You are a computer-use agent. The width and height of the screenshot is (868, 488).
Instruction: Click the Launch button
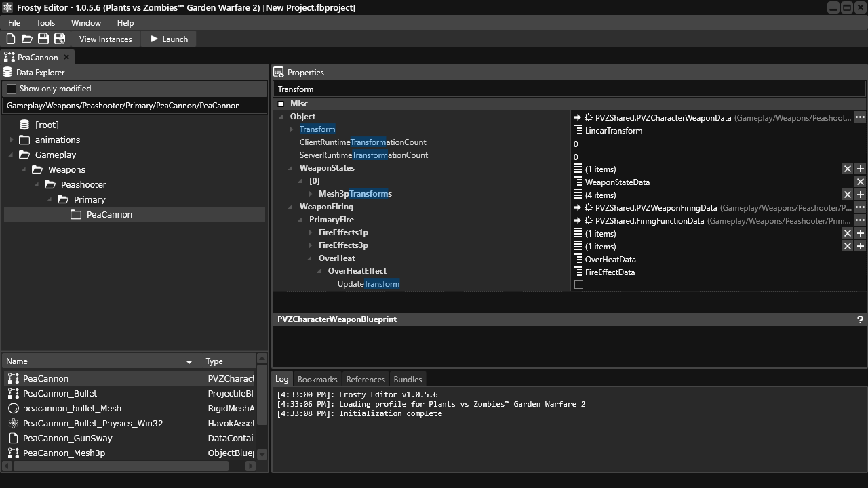click(x=169, y=39)
